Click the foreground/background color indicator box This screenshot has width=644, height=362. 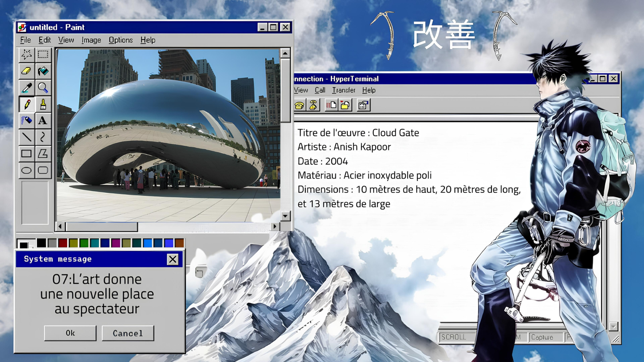pyautogui.click(x=26, y=244)
